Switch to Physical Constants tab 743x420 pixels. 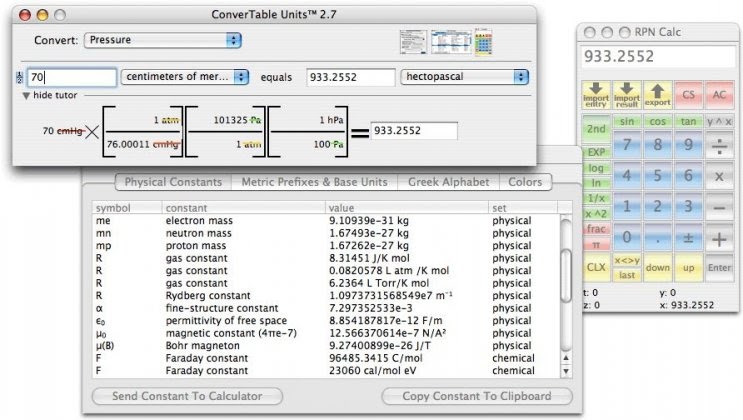coord(173,182)
